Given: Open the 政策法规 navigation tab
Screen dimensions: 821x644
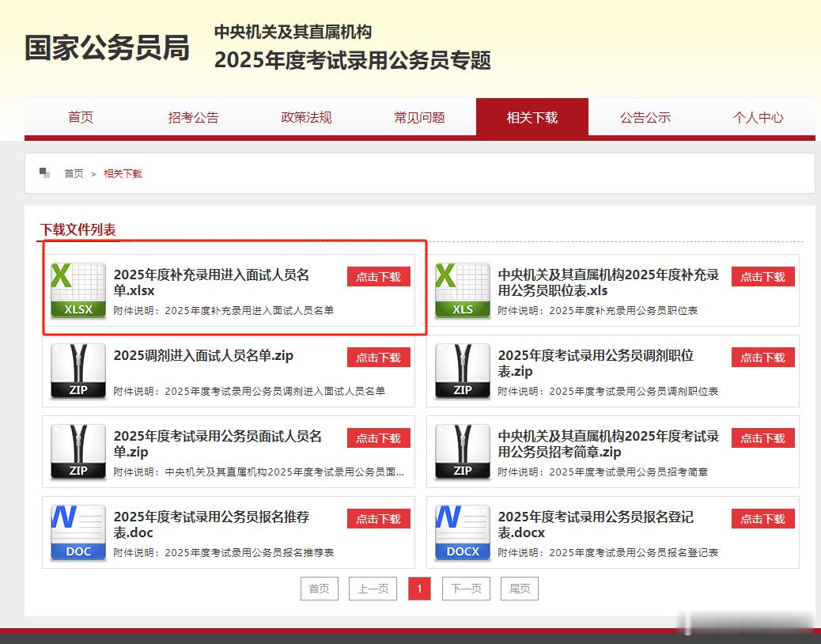Looking at the screenshot, I should [307, 117].
